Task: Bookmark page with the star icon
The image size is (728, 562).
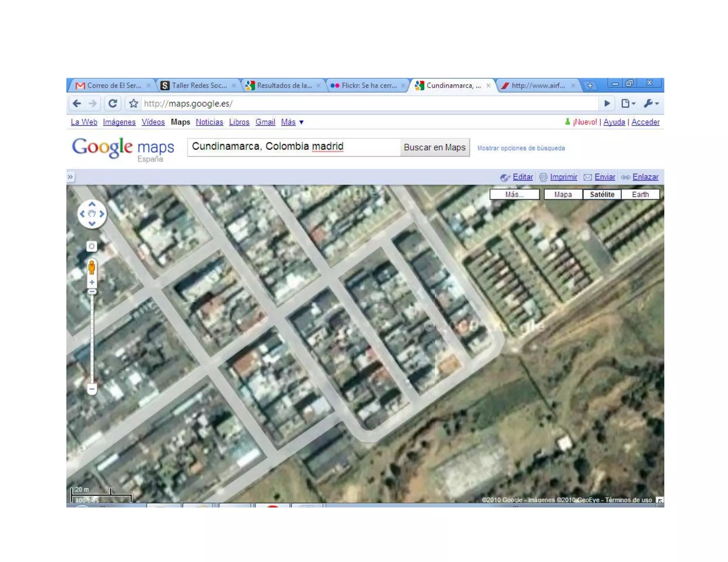Action: point(133,103)
